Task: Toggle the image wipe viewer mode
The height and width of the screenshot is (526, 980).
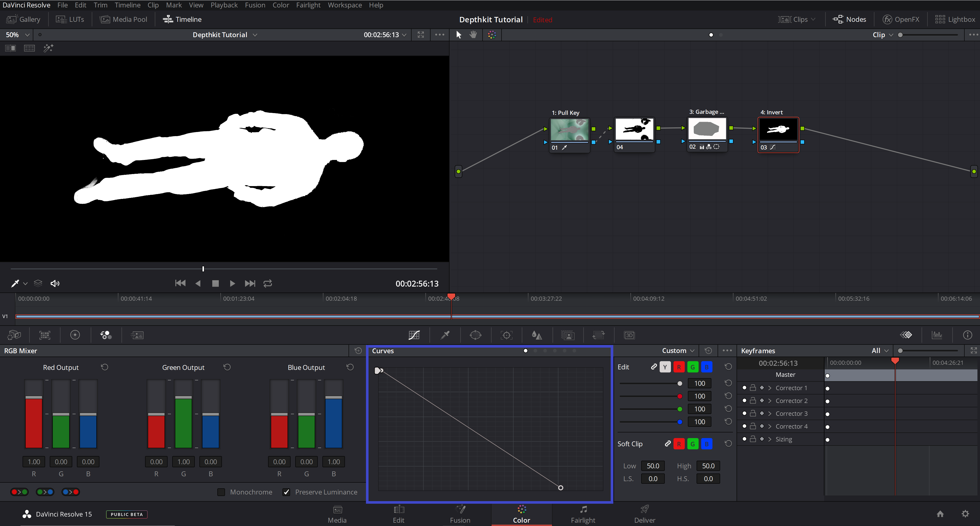Action: (11, 48)
